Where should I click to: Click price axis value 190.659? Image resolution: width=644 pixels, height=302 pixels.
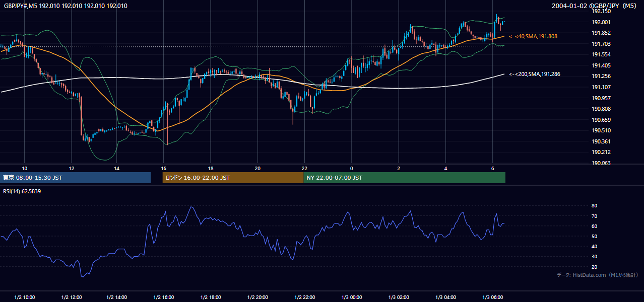click(601, 120)
